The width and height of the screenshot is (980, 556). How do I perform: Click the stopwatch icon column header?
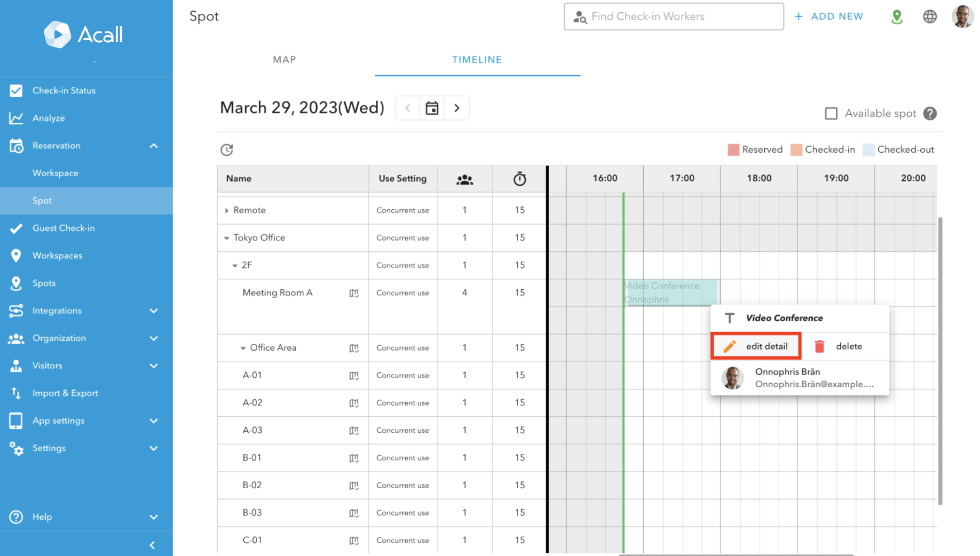pyautogui.click(x=519, y=179)
